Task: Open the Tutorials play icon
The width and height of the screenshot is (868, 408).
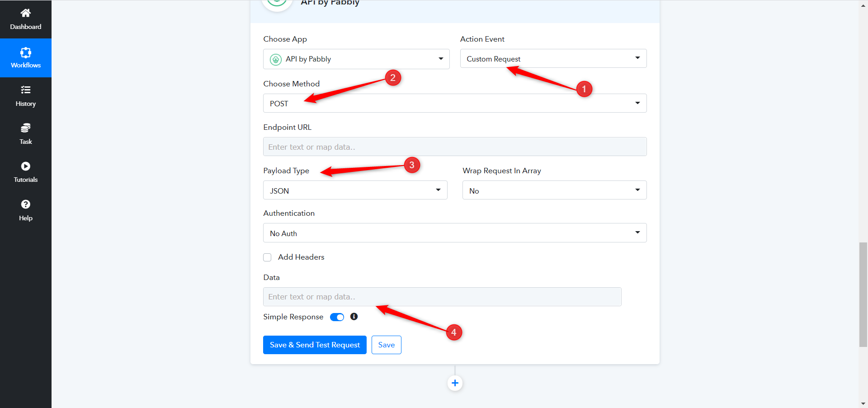Action: click(26, 166)
